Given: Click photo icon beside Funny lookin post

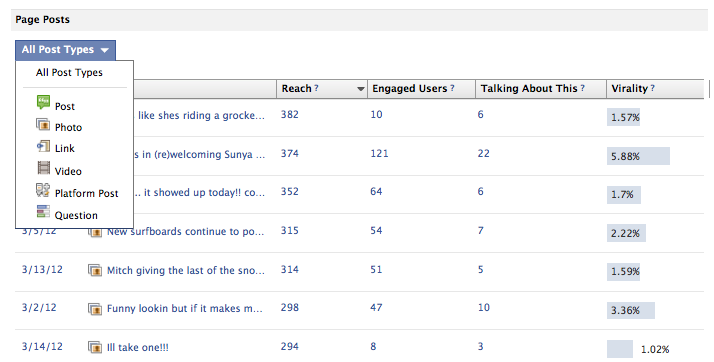Looking at the screenshot, I should click(x=95, y=309).
